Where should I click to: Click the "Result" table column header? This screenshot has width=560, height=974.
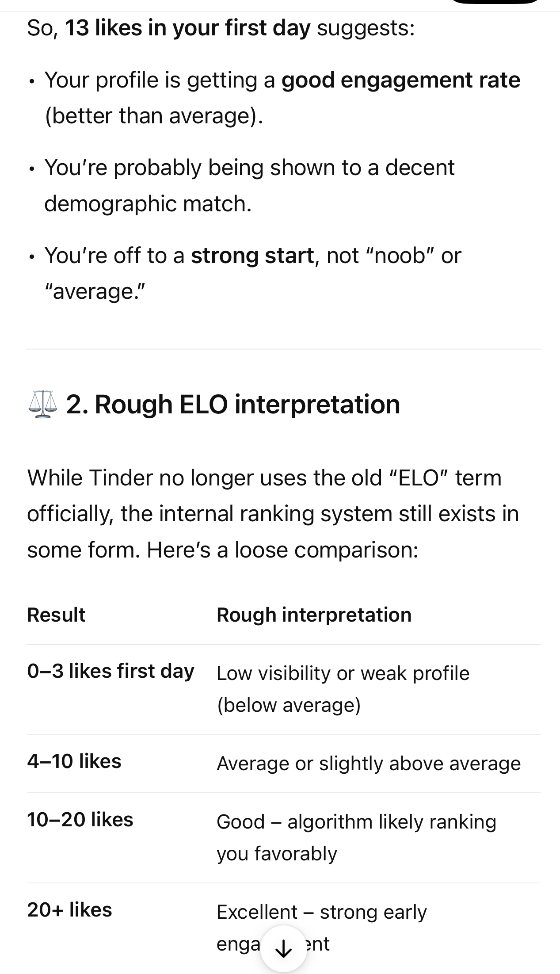click(56, 615)
